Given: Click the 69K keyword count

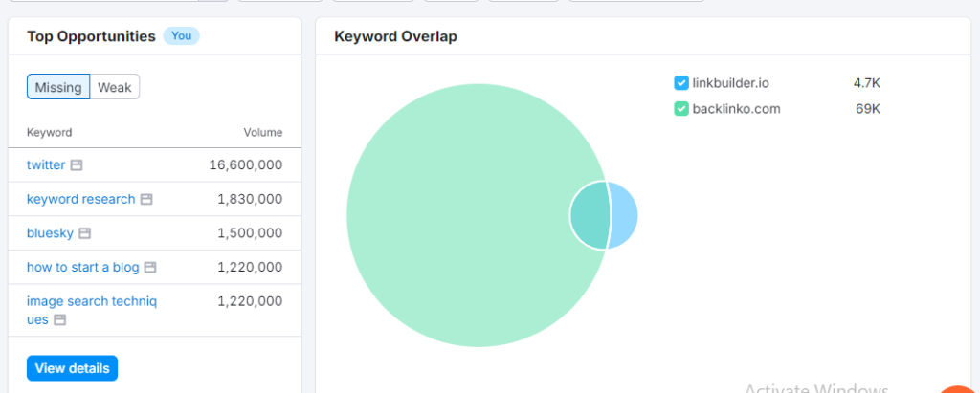Looking at the screenshot, I should (x=868, y=109).
